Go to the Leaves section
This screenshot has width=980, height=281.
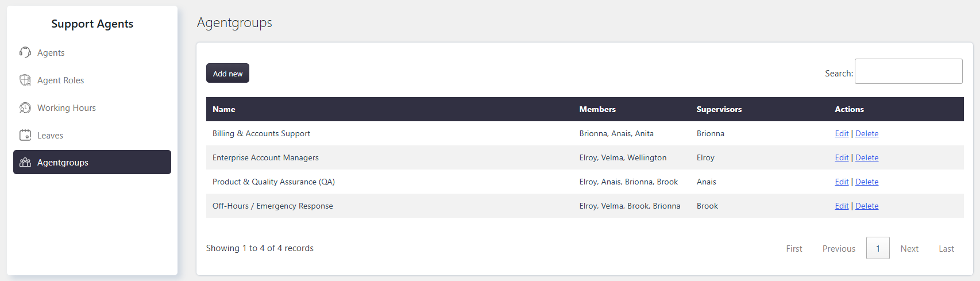pos(92,135)
